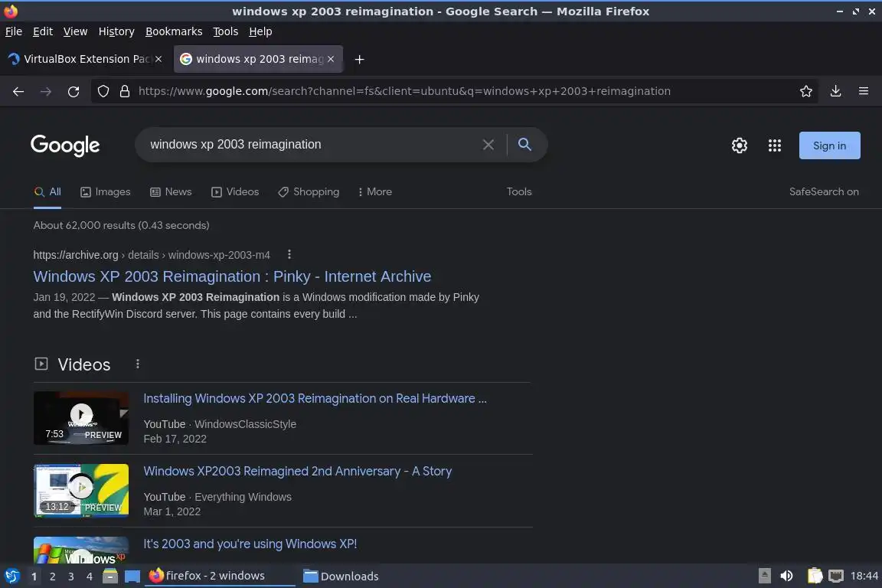882x588 pixels.
Task: Switch to workspace 3
Action: (x=71, y=577)
